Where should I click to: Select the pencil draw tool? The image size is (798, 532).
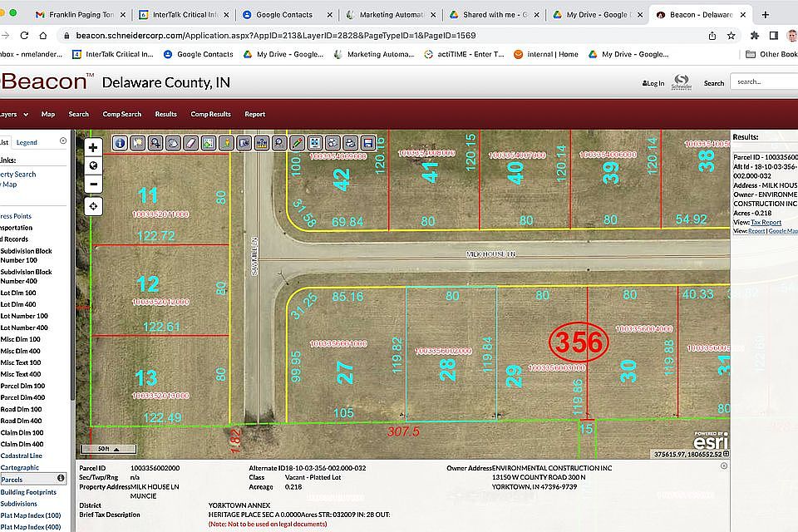pyautogui.click(x=298, y=142)
